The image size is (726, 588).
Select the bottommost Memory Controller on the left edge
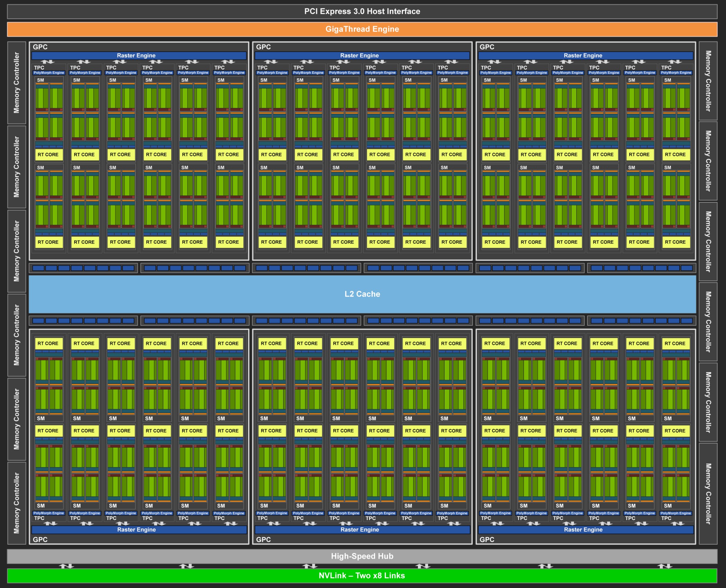pyautogui.click(x=17, y=503)
